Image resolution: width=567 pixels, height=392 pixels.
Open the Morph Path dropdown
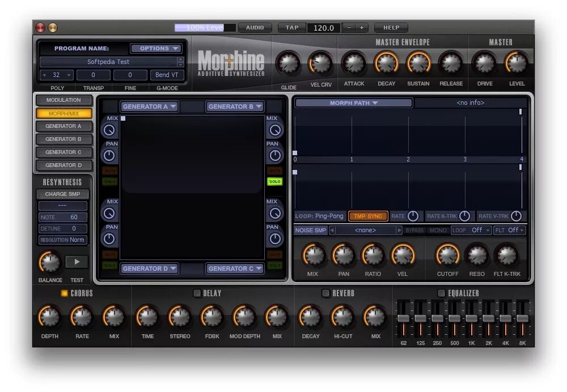pos(354,103)
